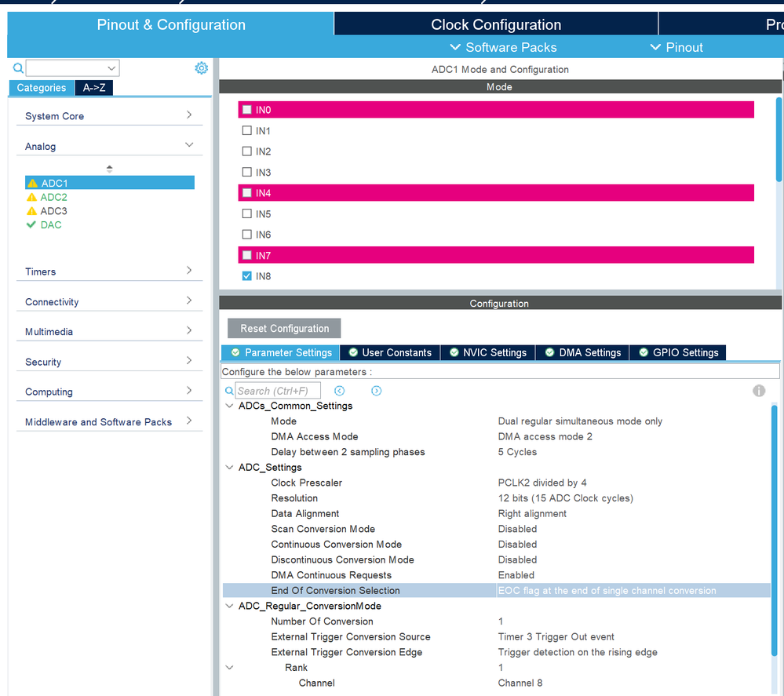This screenshot has width=784, height=696.
Task: Collapse the ADCs_Common_Settings group
Action: point(229,406)
